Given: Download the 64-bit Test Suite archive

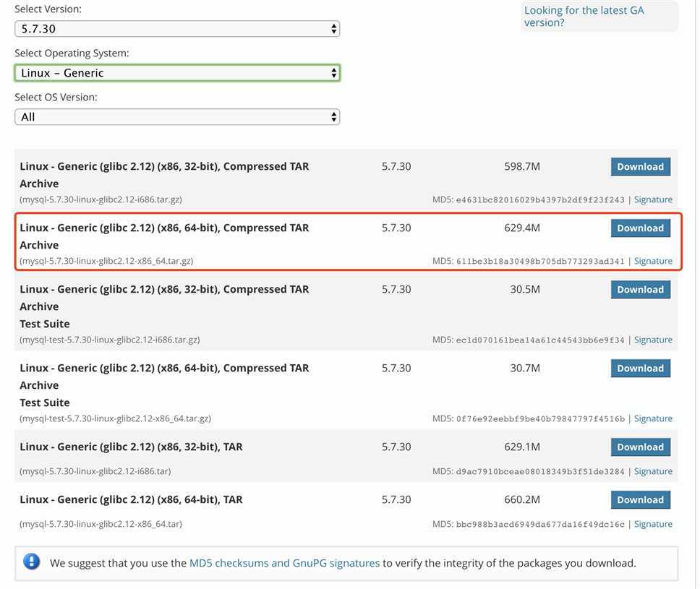Looking at the screenshot, I should [x=640, y=369].
